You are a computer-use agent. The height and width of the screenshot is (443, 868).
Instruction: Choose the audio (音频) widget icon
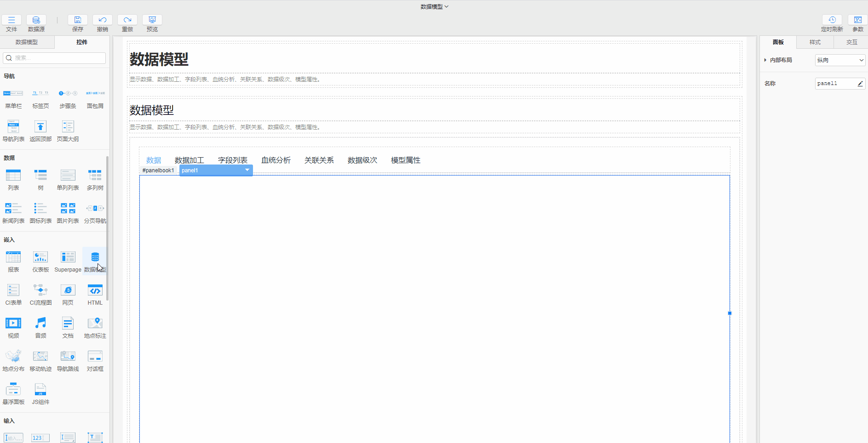click(x=40, y=324)
